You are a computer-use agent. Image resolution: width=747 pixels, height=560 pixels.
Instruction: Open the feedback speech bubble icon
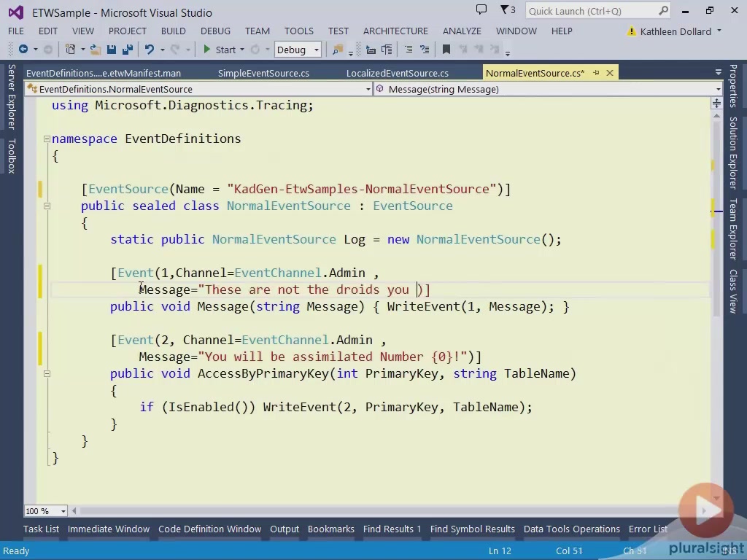coord(481,10)
